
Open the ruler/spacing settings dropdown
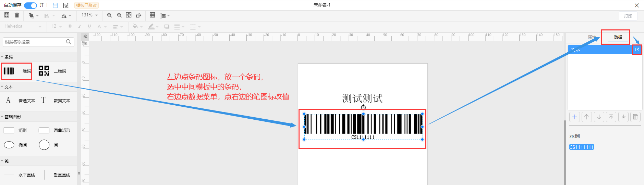165,16
